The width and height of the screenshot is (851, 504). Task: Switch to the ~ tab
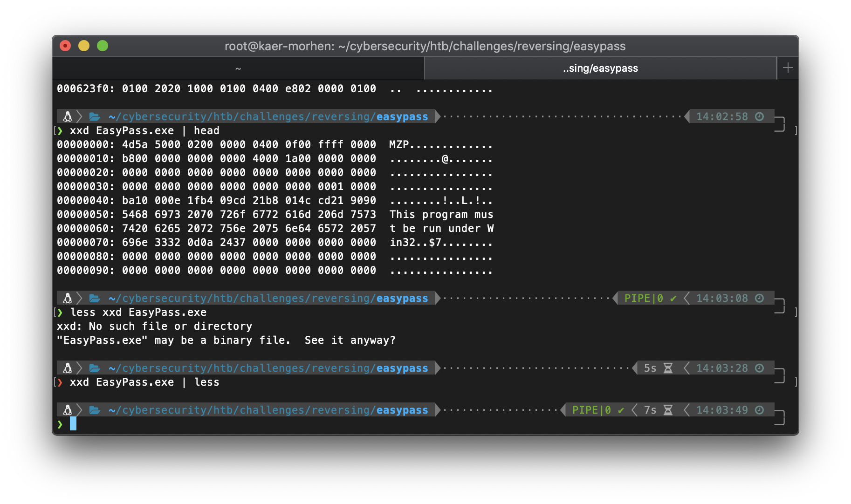[x=238, y=68]
